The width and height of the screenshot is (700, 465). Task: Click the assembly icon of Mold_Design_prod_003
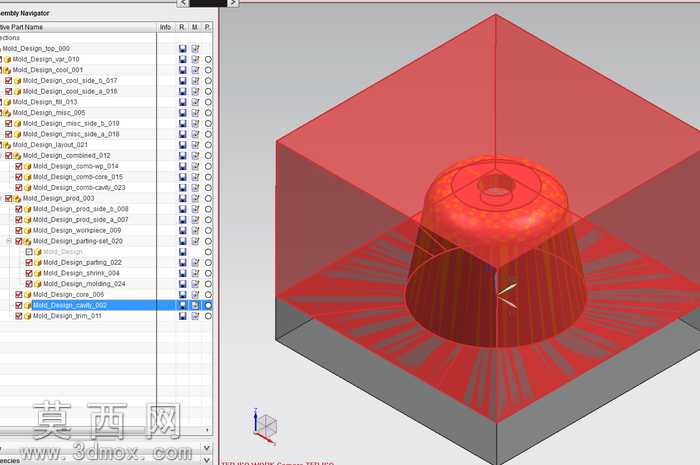click(x=17, y=199)
